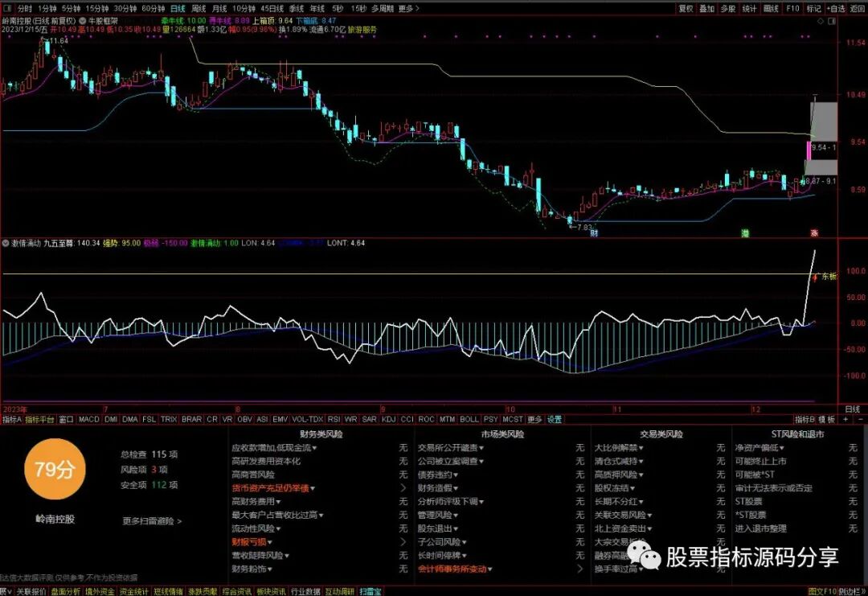
Task: Click 标记 mark button
Action: coord(813,9)
